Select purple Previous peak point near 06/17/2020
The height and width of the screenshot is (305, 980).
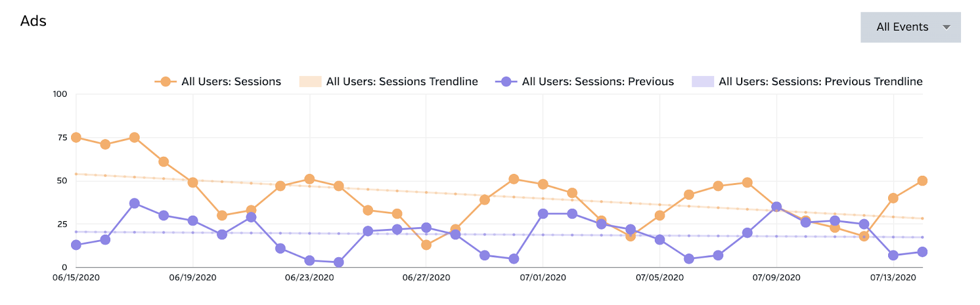[x=135, y=203]
